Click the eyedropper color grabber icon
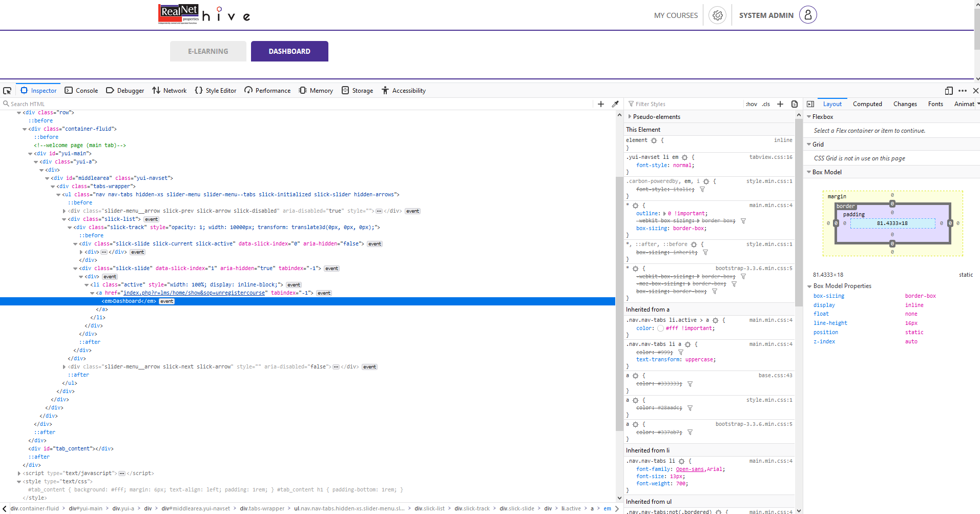980x514 pixels. [615, 104]
